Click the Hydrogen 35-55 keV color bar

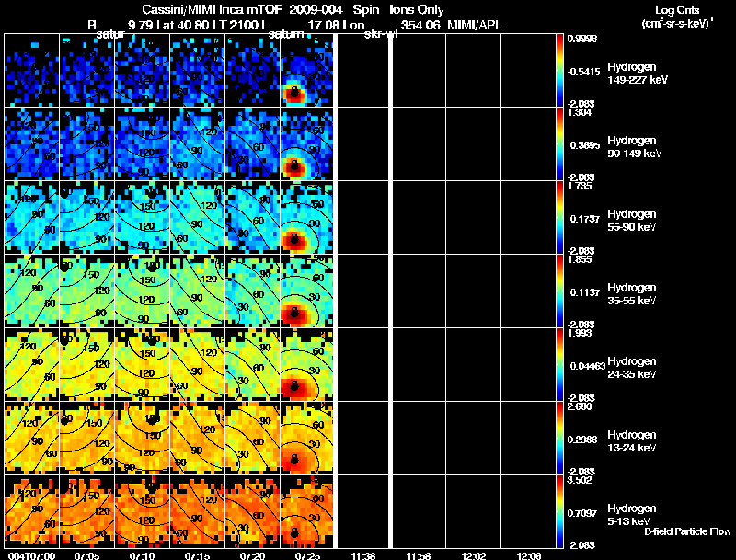tap(559, 291)
